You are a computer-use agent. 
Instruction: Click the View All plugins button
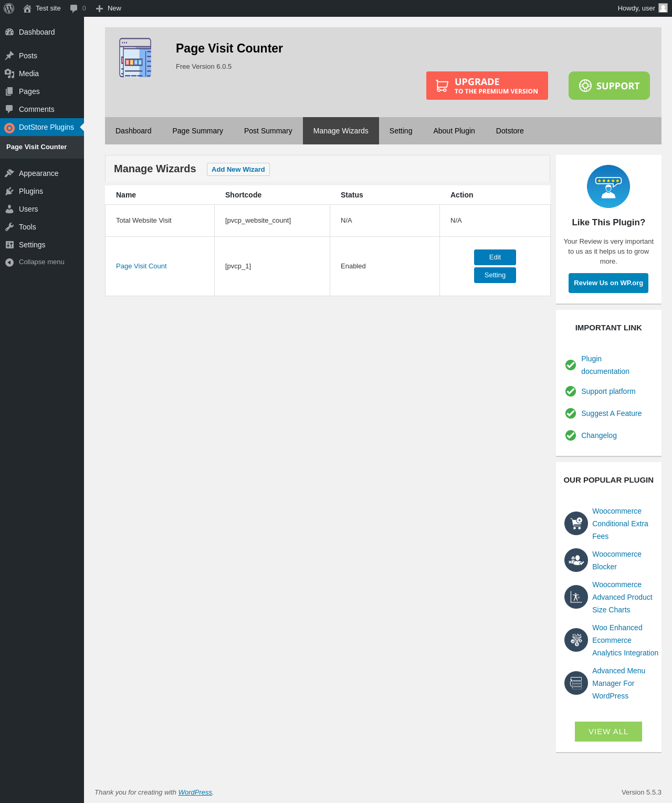click(608, 732)
